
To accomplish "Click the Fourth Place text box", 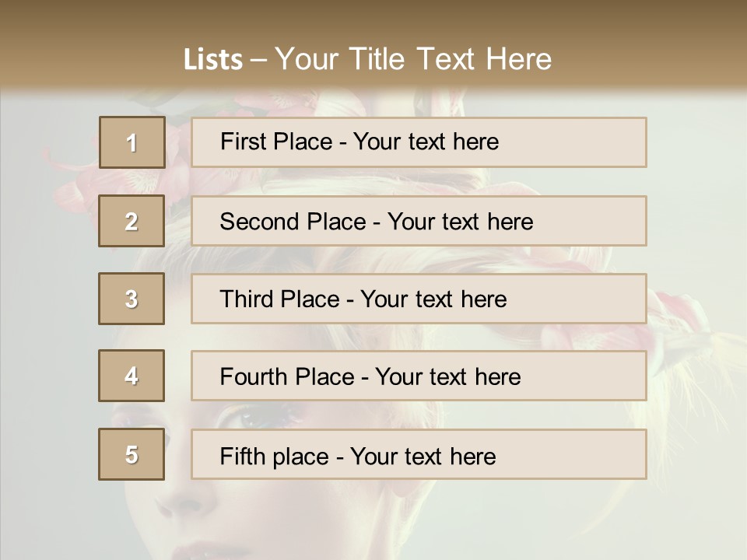I will (x=419, y=376).
